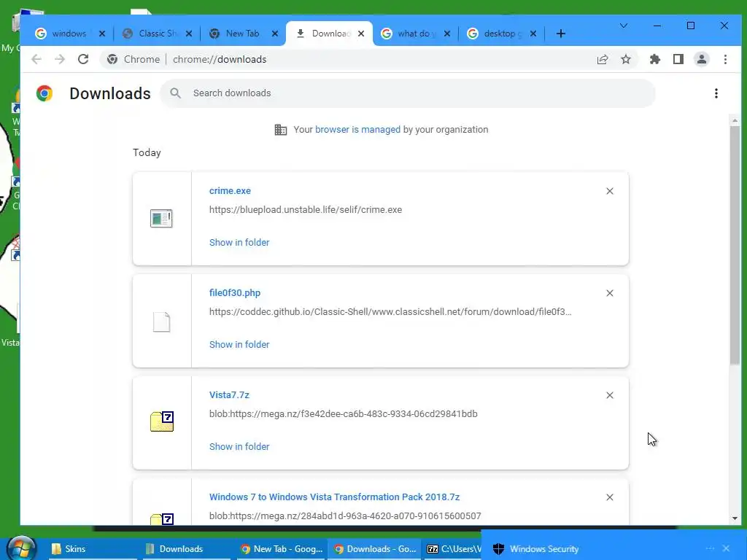The image size is (747, 560).
Task: Show Vista7.7z in folder
Action: pyautogui.click(x=239, y=447)
